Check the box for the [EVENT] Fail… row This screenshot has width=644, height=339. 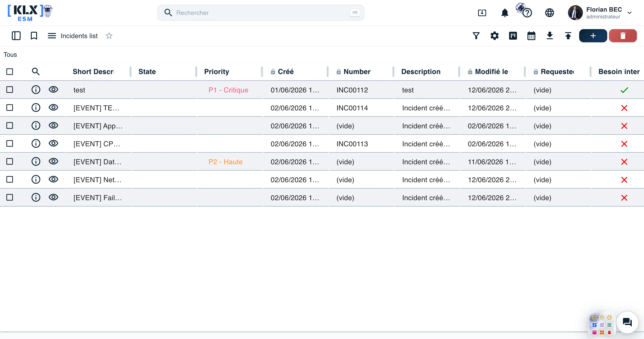coord(9,198)
